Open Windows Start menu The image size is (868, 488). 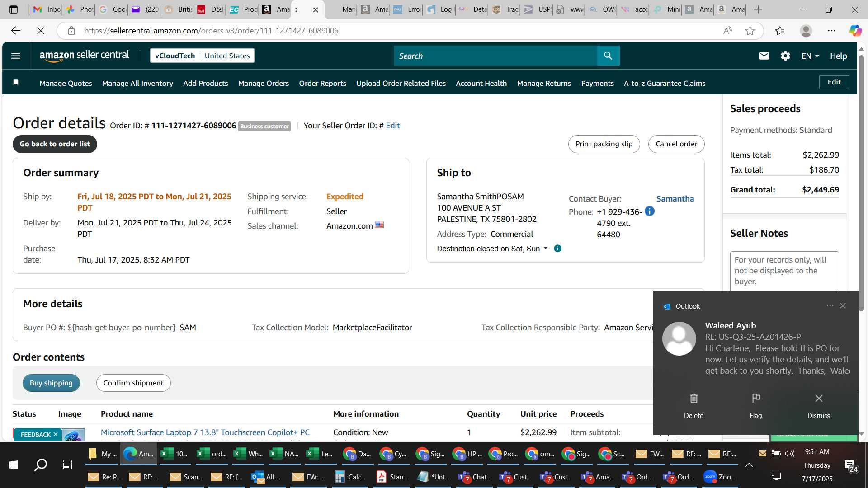(x=14, y=465)
